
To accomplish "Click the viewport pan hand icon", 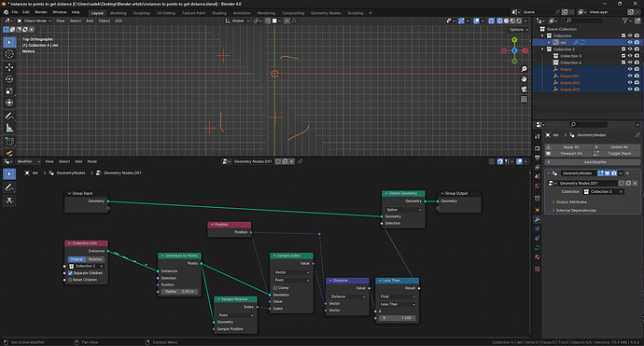I will [524, 79].
